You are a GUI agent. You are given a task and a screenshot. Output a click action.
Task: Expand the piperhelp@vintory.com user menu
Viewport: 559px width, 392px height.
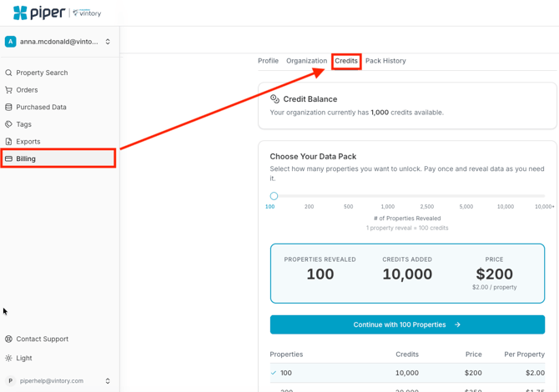108,381
